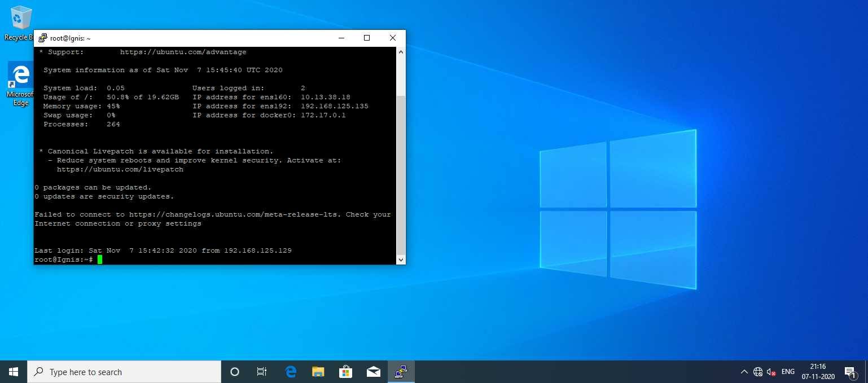Maximize the root@Ignis terminal window
The image size is (868, 383).
point(367,38)
